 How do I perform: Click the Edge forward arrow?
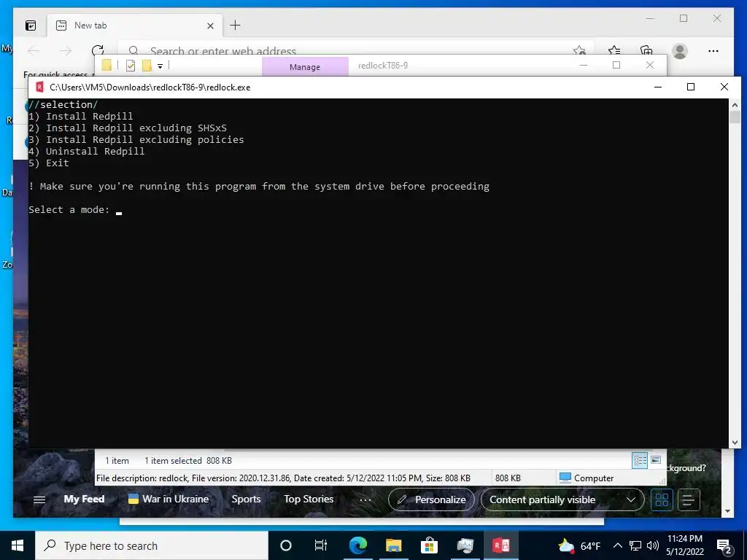[65, 50]
